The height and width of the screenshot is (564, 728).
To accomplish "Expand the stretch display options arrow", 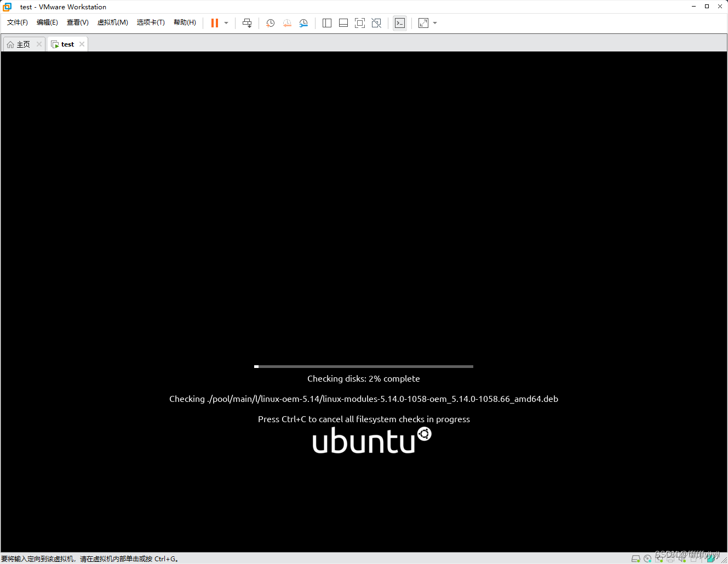I will tap(435, 23).
